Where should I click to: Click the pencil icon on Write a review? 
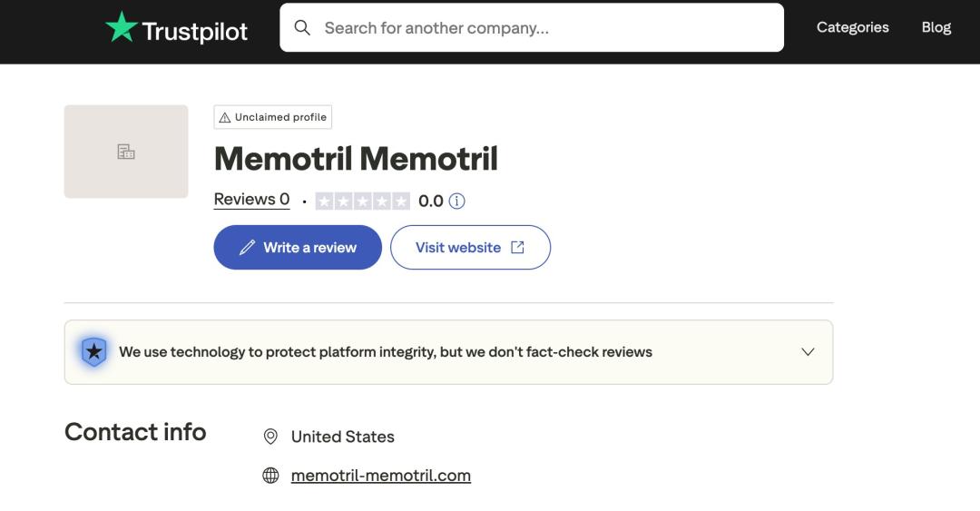pyautogui.click(x=247, y=248)
